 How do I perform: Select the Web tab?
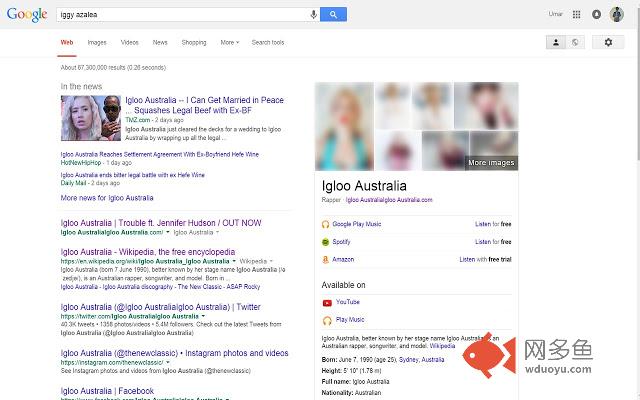[67, 42]
